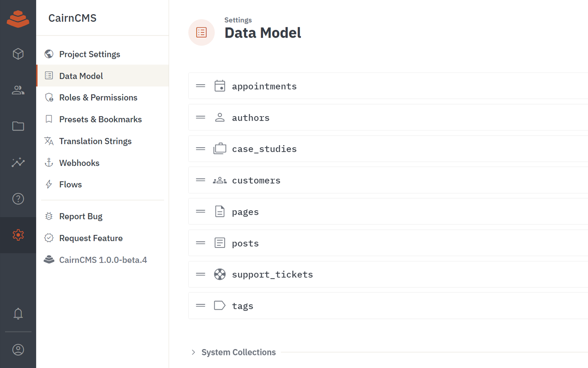Open the tags collection
This screenshot has height=368, width=588.
(x=388, y=305)
